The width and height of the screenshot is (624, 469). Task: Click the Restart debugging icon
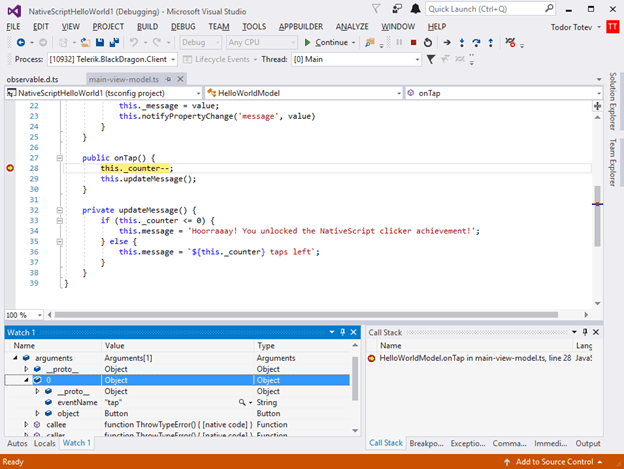(x=428, y=42)
